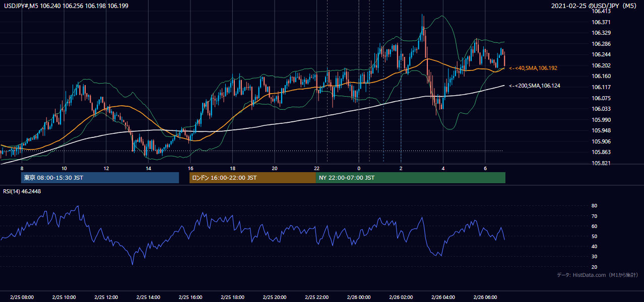Click the 2/26 06:00 time axis label
Image resolution: width=644 pixels, height=302 pixels.
485,297
